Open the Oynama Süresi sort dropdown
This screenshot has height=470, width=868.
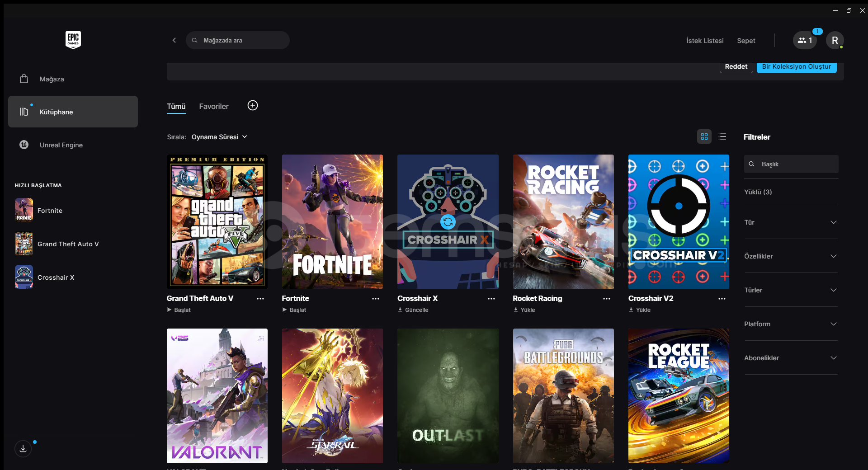pos(219,137)
